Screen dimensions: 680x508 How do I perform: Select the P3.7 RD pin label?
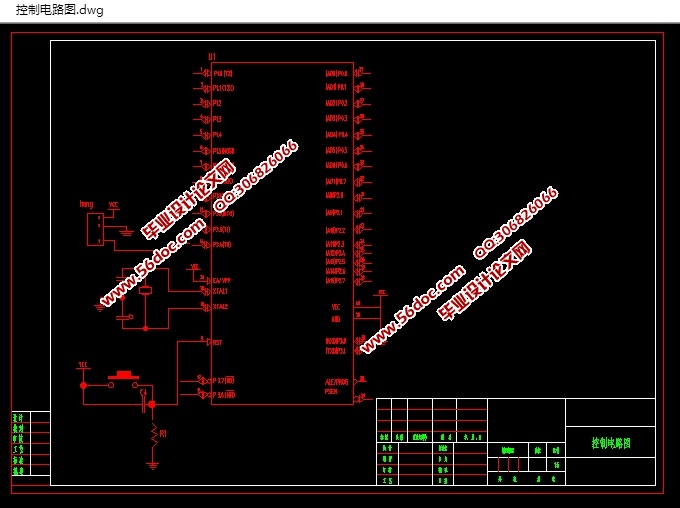pyautogui.click(x=223, y=380)
